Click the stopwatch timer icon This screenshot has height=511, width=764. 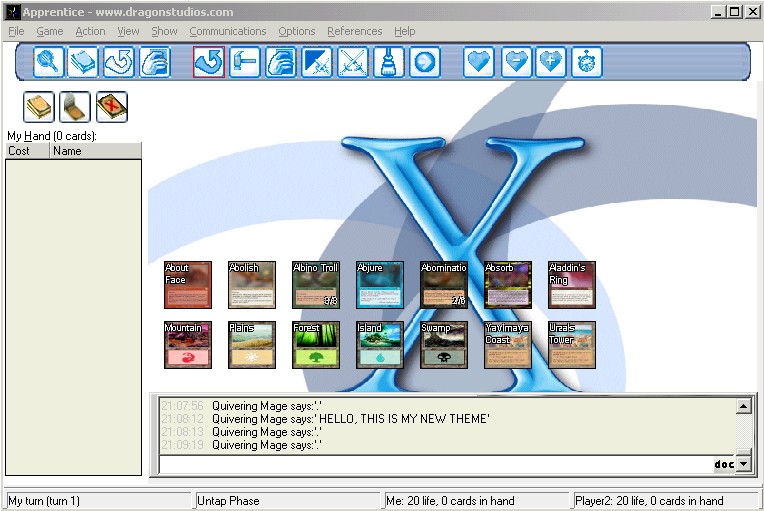click(587, 62)
